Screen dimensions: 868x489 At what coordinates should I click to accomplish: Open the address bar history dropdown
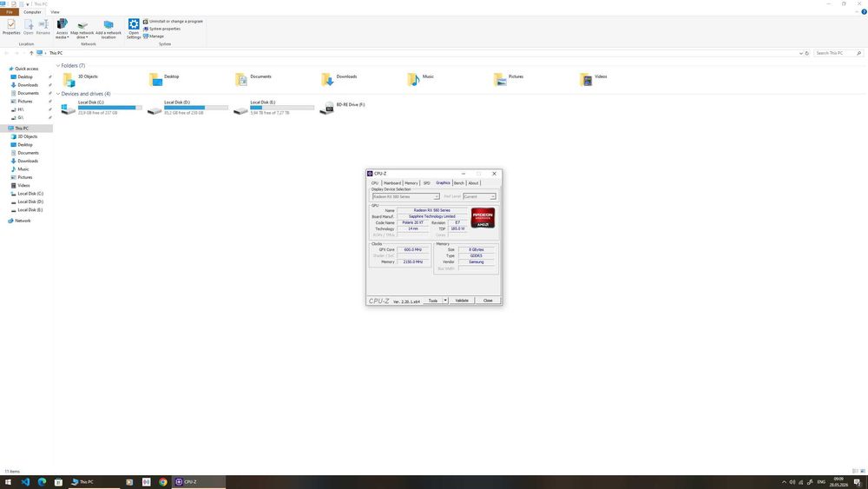[800, 53]
